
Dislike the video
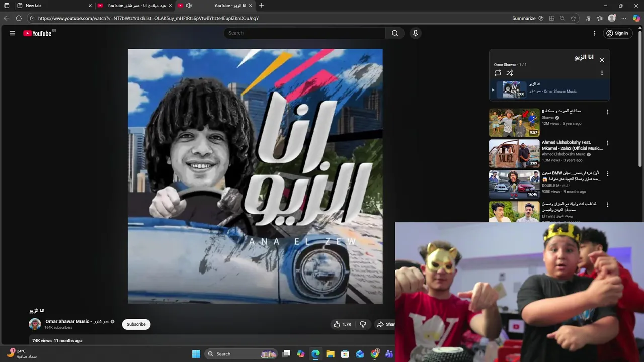pyautogui.click(x=363, y=324)
